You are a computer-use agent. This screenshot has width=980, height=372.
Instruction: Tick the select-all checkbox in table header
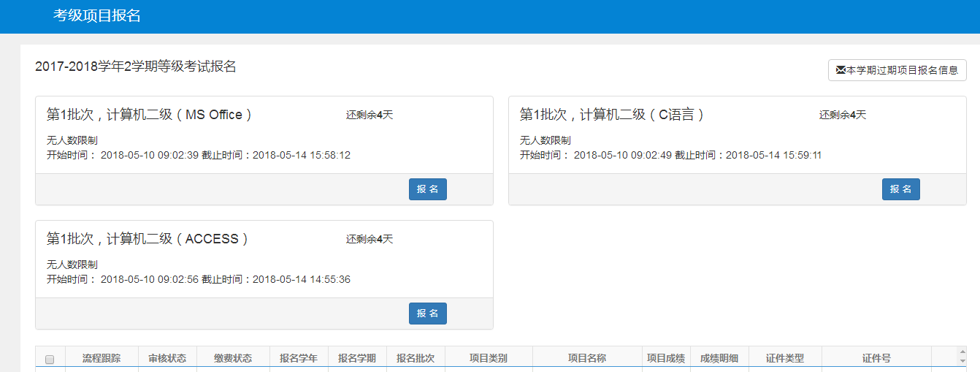(x=50, y=359)
